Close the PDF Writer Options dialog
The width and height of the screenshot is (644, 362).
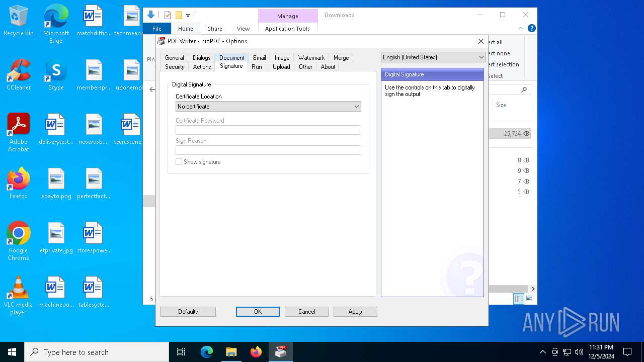(481, 41)
